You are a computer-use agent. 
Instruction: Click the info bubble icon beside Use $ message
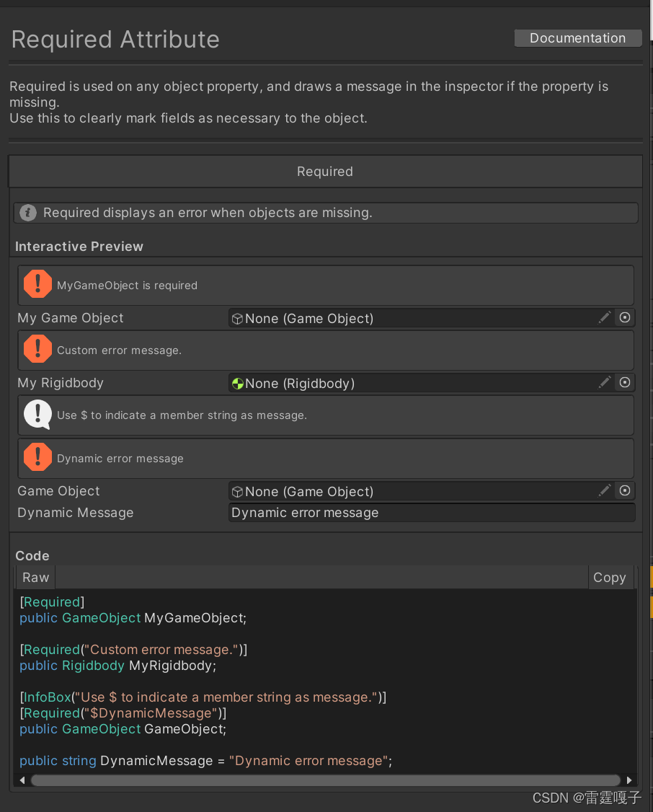pos(37,414)
